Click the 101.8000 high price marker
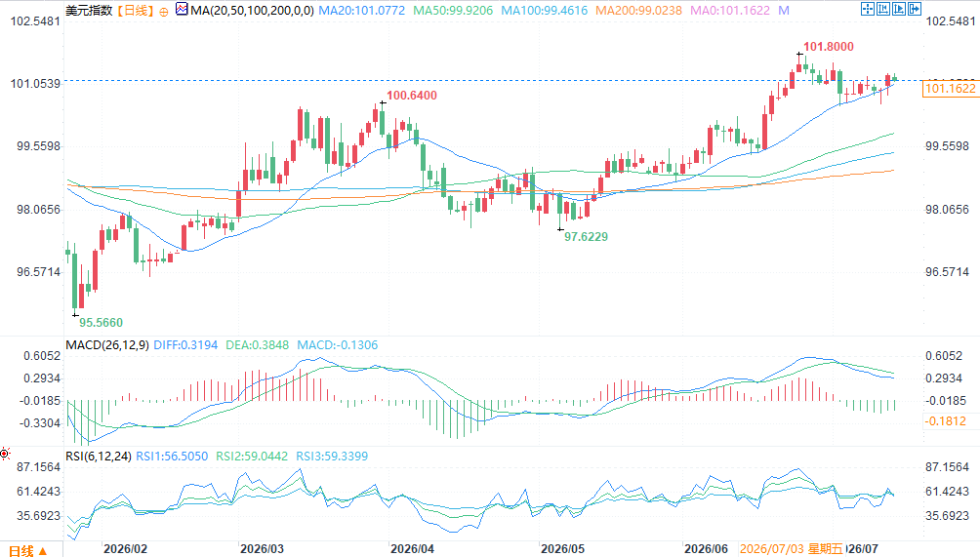The height and width of the screenshot is (557, 980). point(828,47)
